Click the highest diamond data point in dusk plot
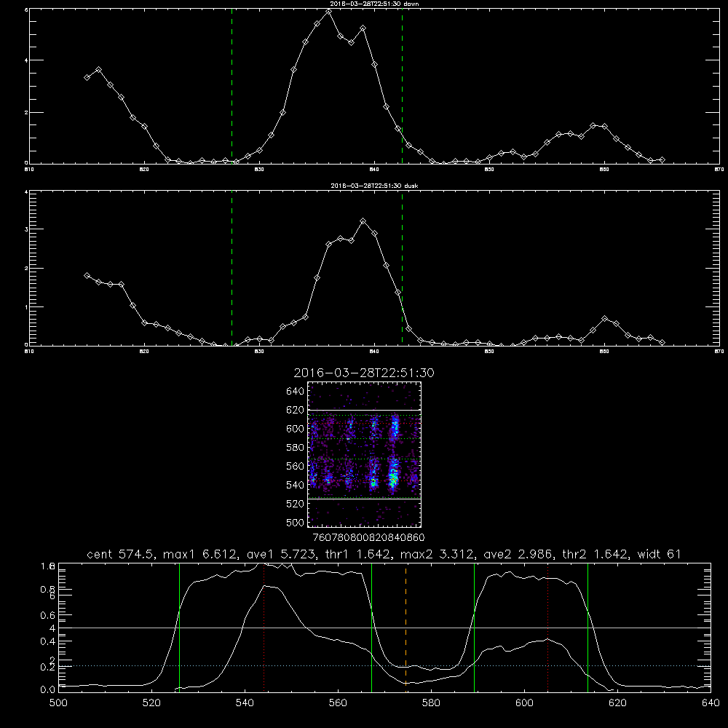This screenshot has height=728, width=728. [363, 221]
